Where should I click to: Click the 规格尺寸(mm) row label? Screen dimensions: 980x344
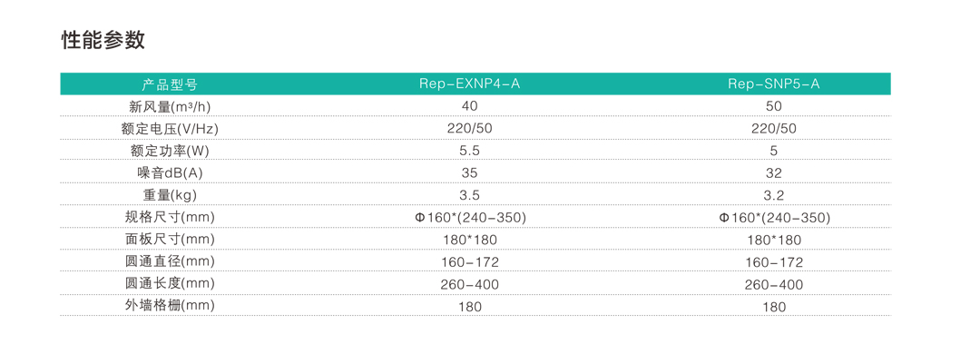tap(170, 217)
